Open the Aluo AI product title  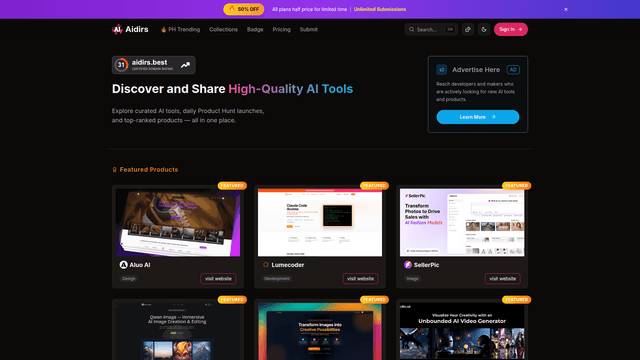[x=140, y=265]
